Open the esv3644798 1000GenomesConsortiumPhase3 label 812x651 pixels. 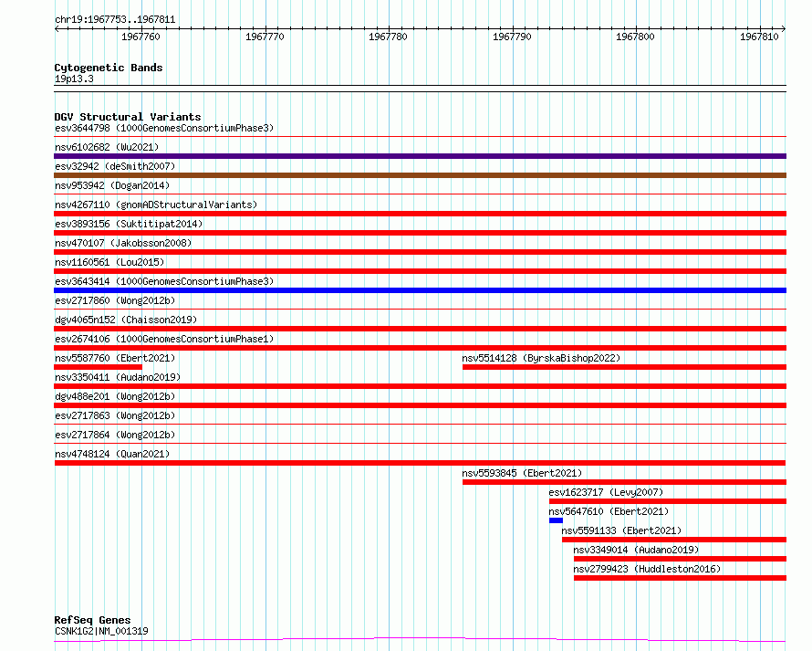click(x=164, y=128)
